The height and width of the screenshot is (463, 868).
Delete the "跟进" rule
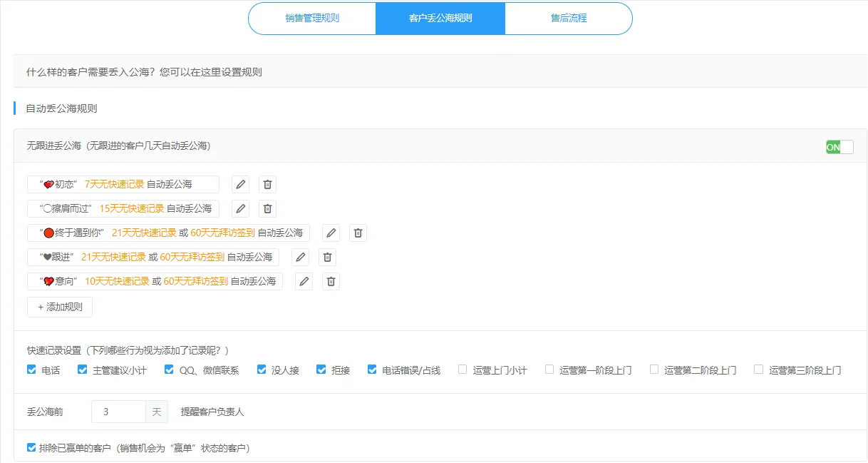[x=327, y=257]
